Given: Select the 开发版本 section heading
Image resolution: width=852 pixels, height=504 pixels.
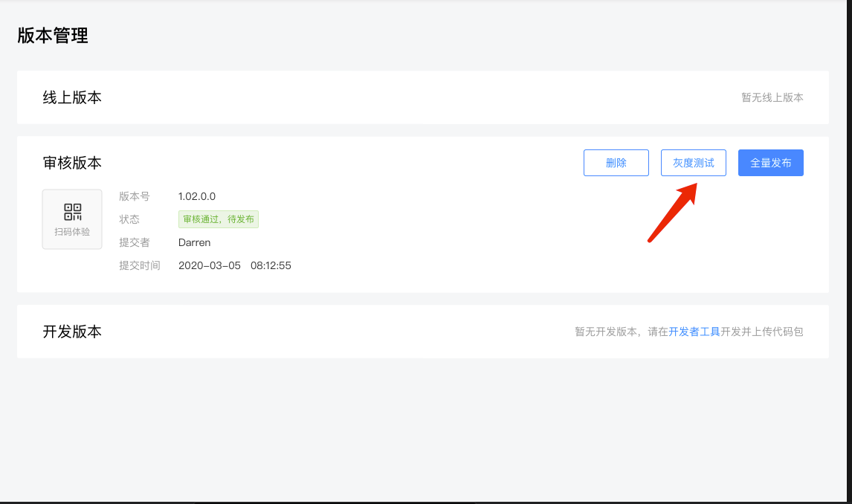Looking at the screenshot, I should [x=72, y=332].
